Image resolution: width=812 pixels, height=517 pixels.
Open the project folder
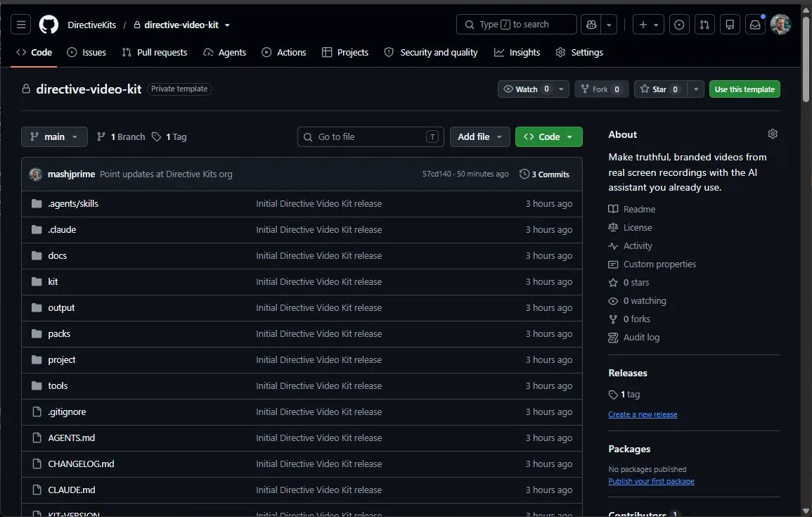[x=62, y=360]
